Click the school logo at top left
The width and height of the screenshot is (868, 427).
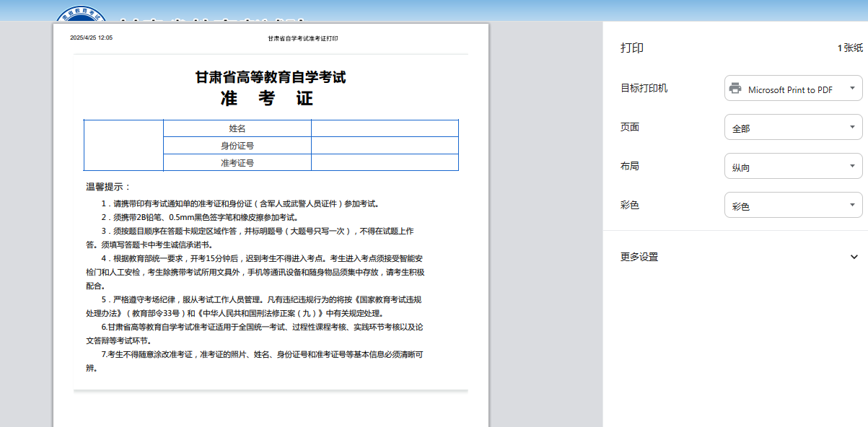tap(80, 14)
